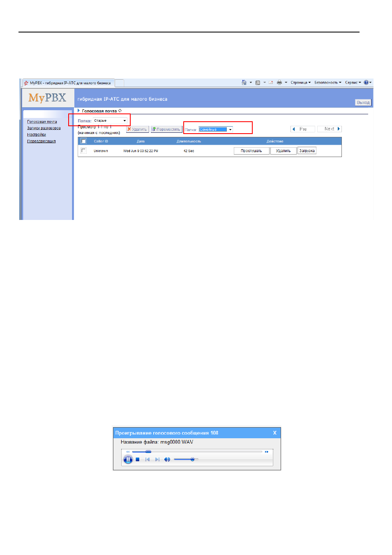392x555 pixels.
Task: Click Прослушать to play the message
Action: point(251,151)
